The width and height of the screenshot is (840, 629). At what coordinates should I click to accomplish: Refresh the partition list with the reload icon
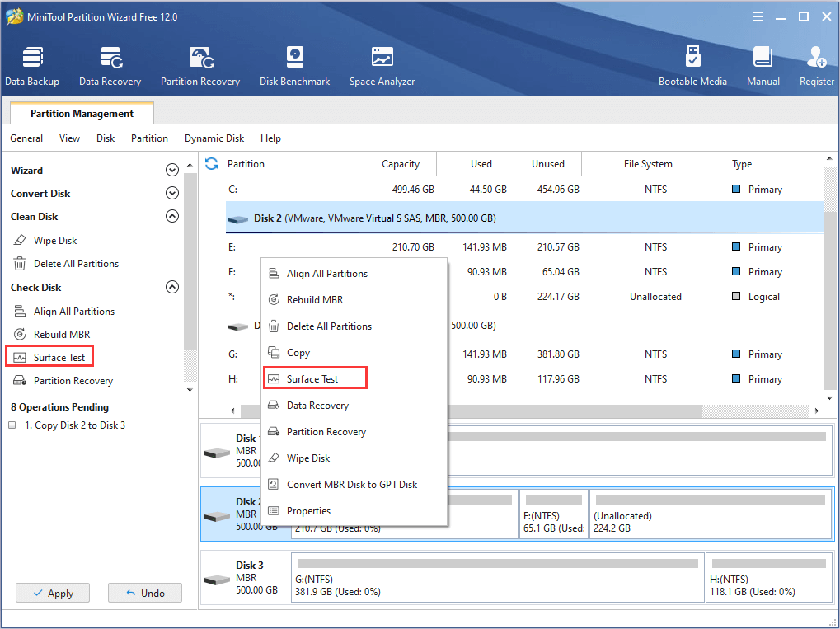click(x=212, y=164)
